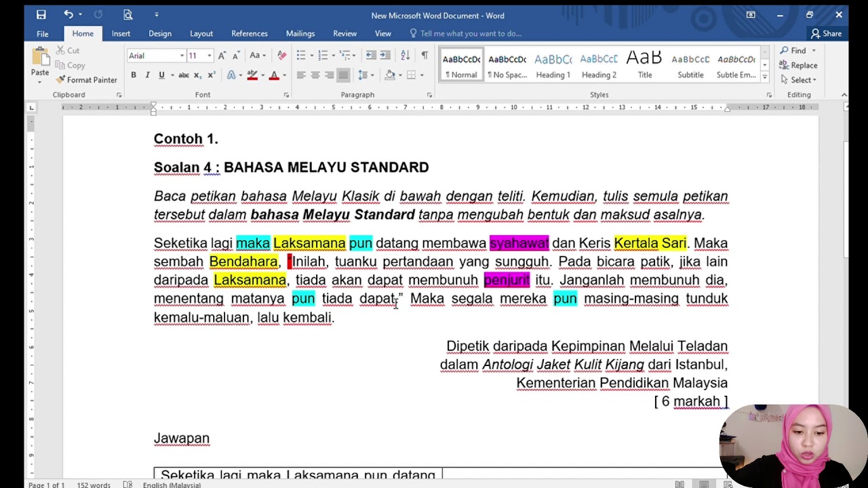Apply strikethrough formatting
Viewport: 868px width, 488px height.
click(183, 75)
